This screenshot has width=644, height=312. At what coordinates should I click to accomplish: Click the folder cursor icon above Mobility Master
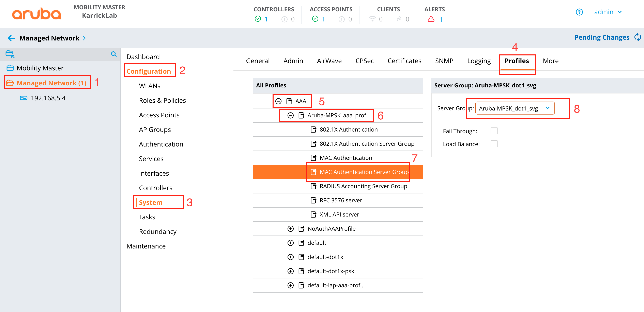[x=10, y=54]
